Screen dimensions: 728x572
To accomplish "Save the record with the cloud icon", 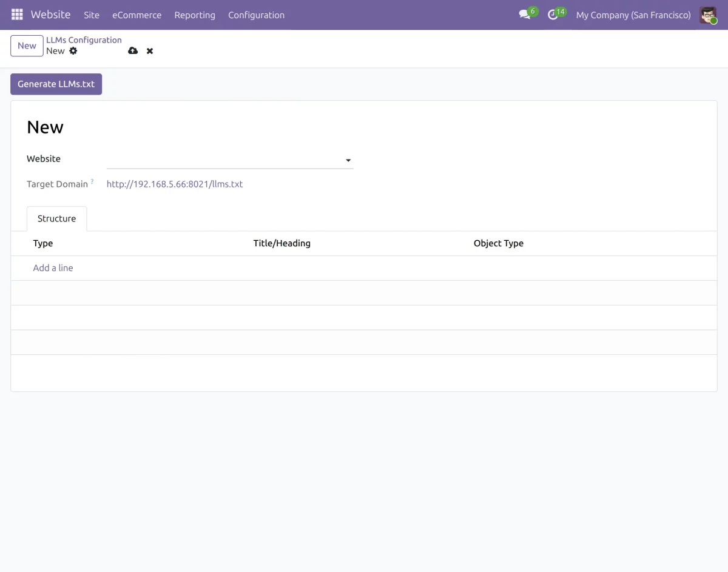I will click(x=133, y=51).
